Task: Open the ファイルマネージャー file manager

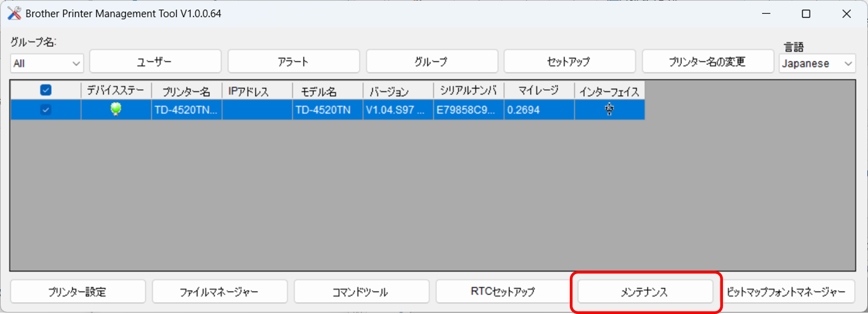Action: 219,291
